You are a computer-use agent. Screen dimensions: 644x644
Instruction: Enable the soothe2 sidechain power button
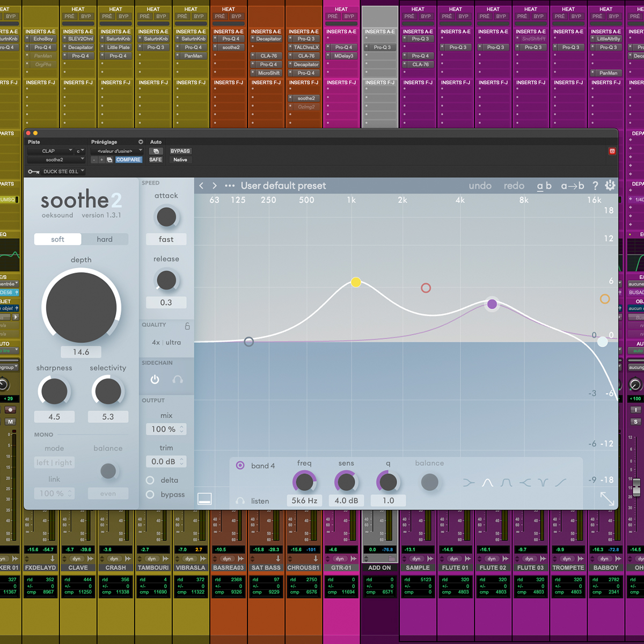155,379
